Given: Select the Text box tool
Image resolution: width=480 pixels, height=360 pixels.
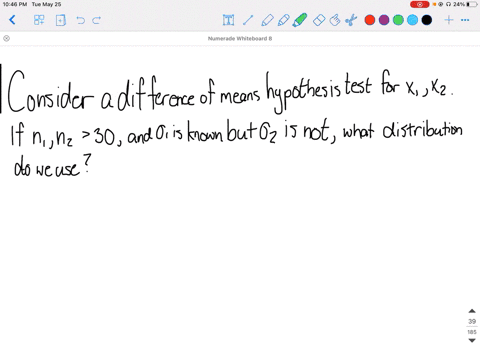Looking at the screenshot, I should (x=228, y=20).
